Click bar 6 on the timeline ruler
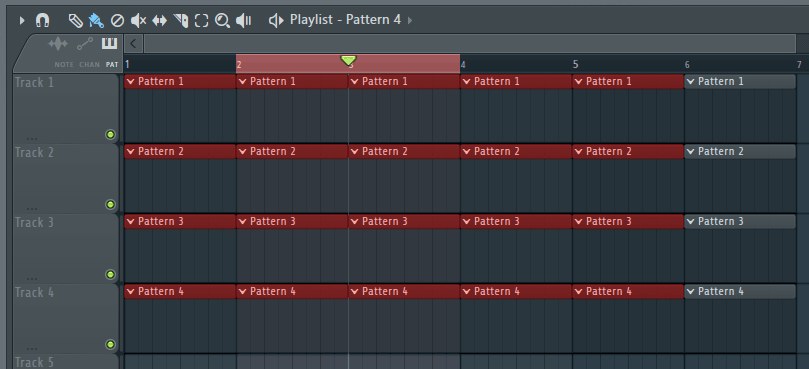This screenshot has width=809, height=369. [687, 65]
